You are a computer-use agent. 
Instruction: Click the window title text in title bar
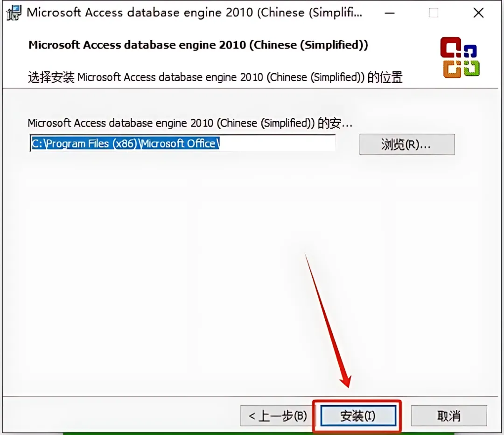click(194, 13)
